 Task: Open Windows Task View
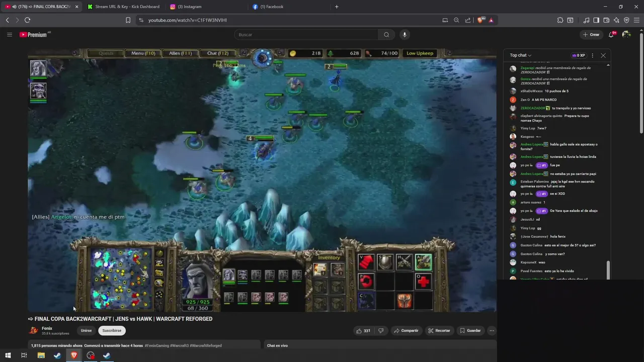(24, 355)
